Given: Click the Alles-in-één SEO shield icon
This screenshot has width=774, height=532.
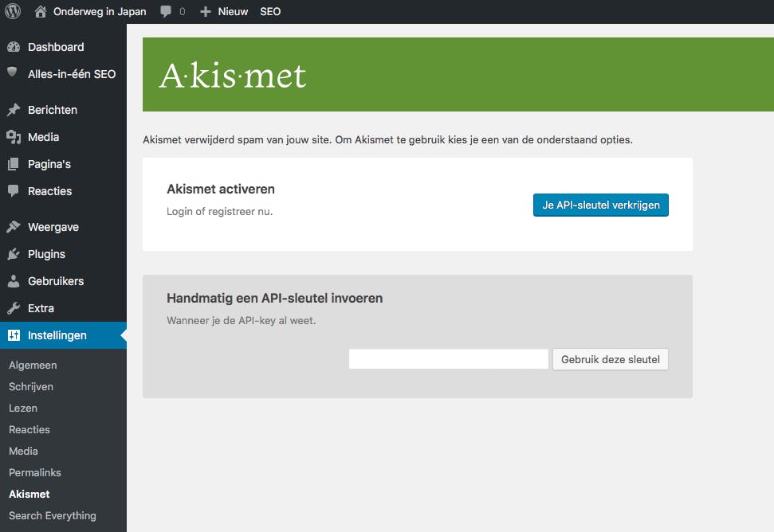Looking at the screenshot, I should pos(12,72).
